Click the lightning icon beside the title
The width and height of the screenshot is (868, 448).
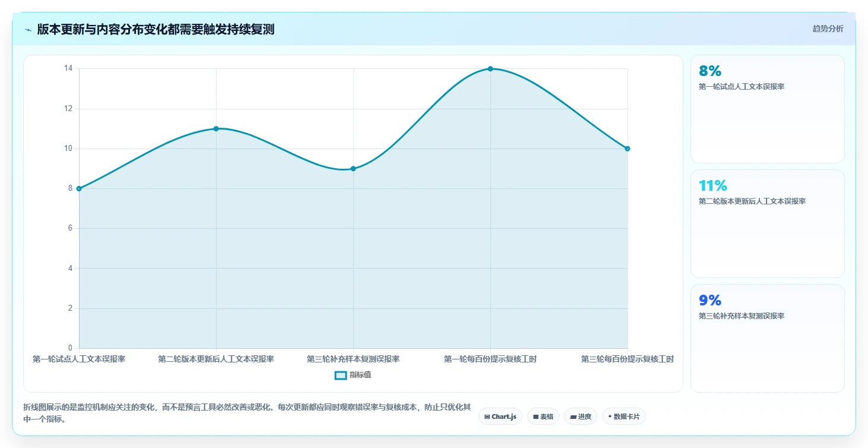pyautogui.click(x=28, y=30)
